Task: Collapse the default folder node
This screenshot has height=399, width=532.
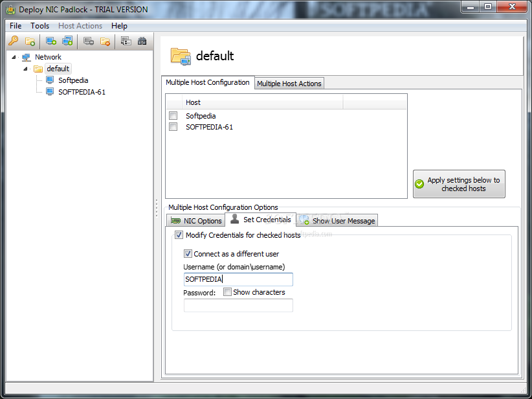Action: click(25, 69)
